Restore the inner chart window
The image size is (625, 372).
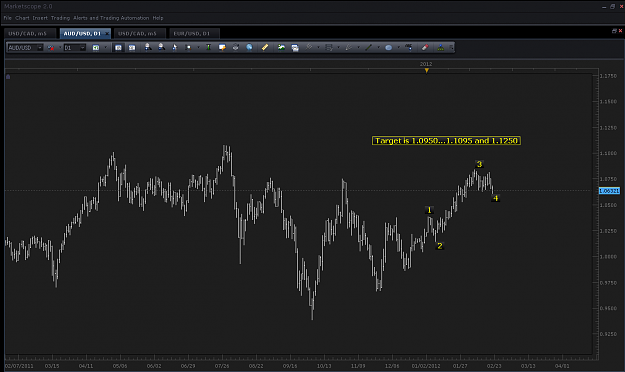point(614,31)
